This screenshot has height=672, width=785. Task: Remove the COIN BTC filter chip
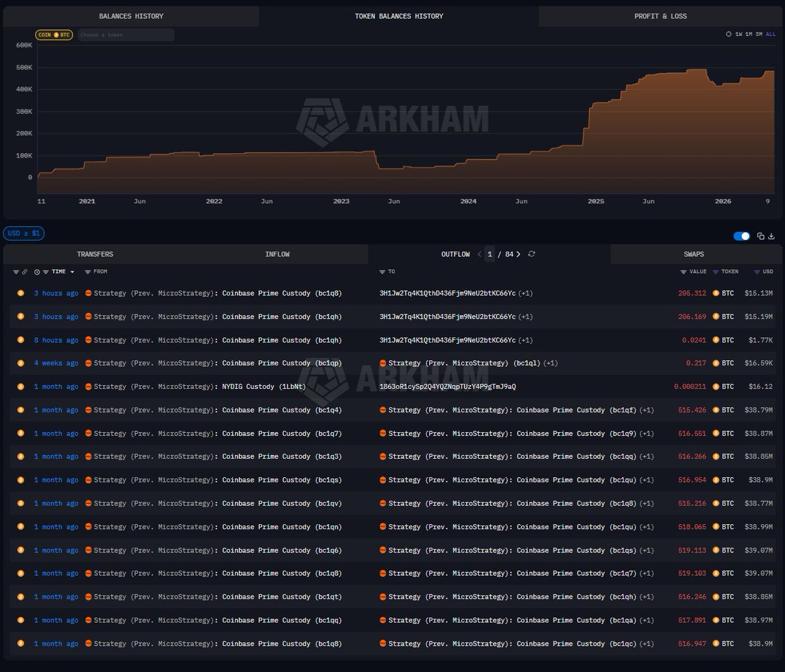(54, 35)
